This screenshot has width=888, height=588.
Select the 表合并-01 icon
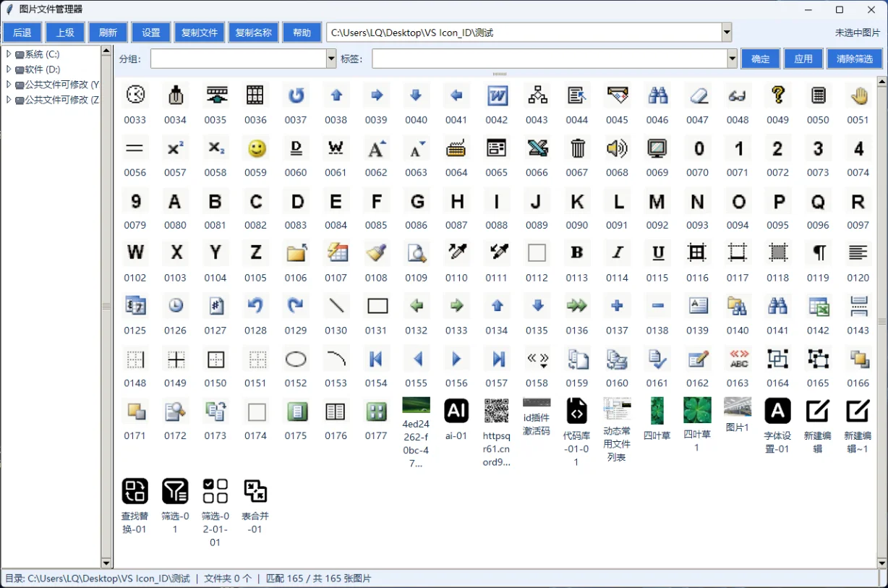pyautogui.click(x=255, y=491)
